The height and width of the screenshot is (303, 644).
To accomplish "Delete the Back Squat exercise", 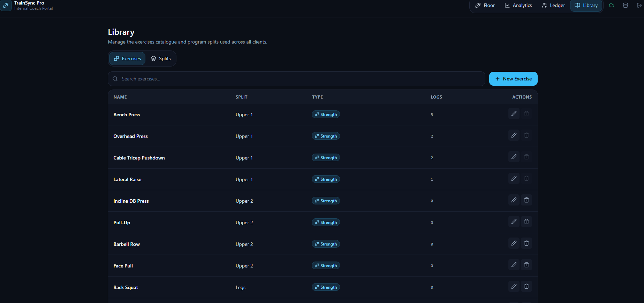I will (x=526, y=286).
